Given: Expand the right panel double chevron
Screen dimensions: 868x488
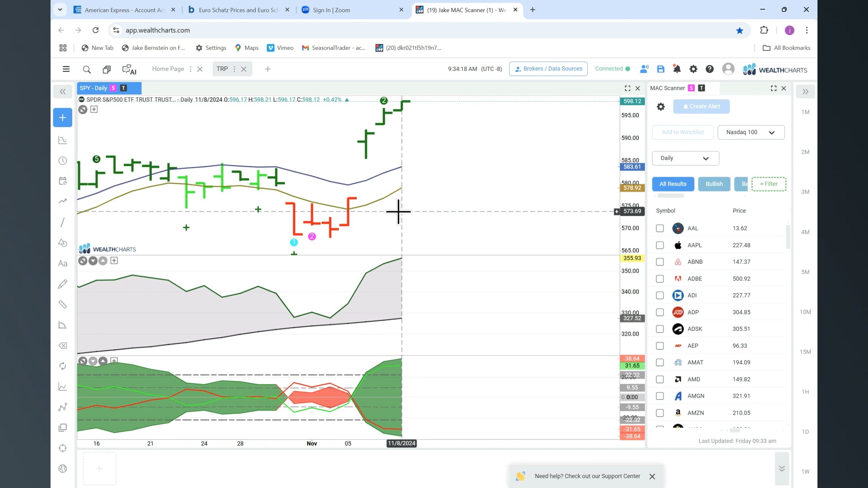Looking at the screenshot, I should pos(805,92).
